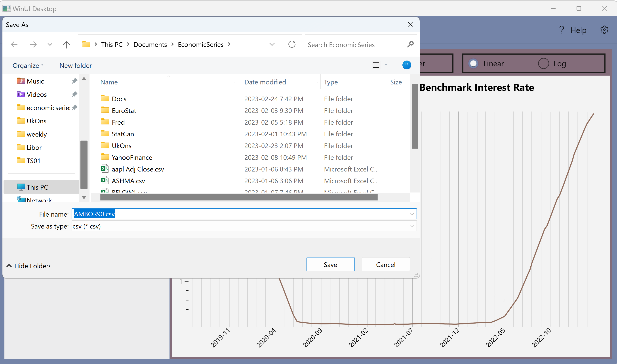
Task: Click the up-one-level arrow icon
Action: [x=67, y=45]
